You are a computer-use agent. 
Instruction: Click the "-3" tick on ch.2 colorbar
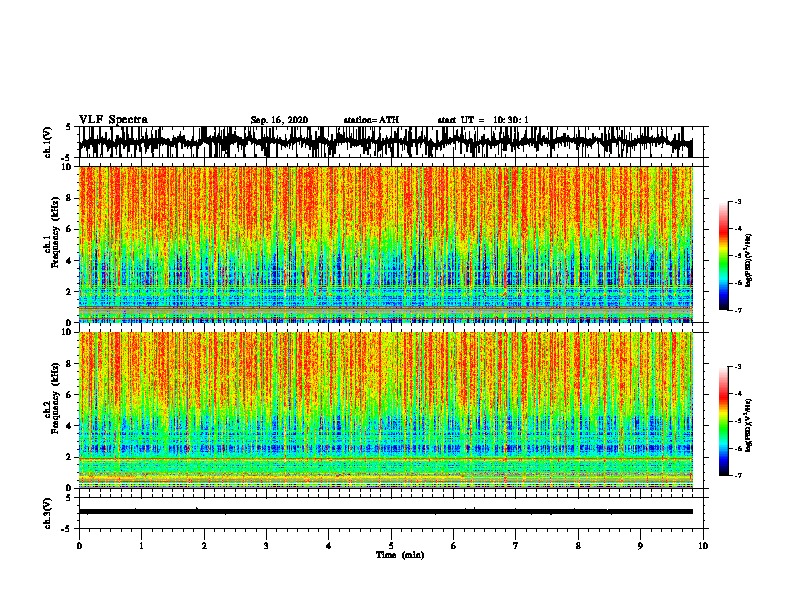[738, 367]
